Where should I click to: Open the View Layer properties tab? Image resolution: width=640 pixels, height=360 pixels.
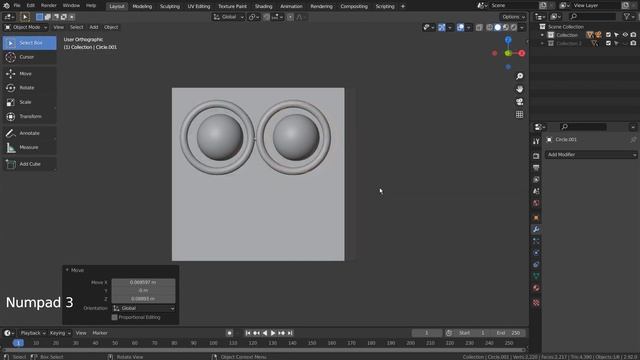536,180
